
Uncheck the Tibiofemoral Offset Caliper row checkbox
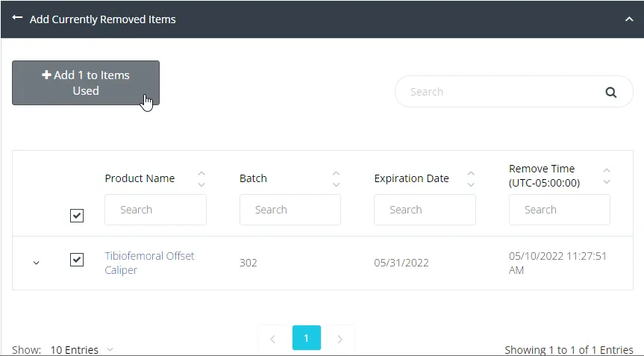77,260
